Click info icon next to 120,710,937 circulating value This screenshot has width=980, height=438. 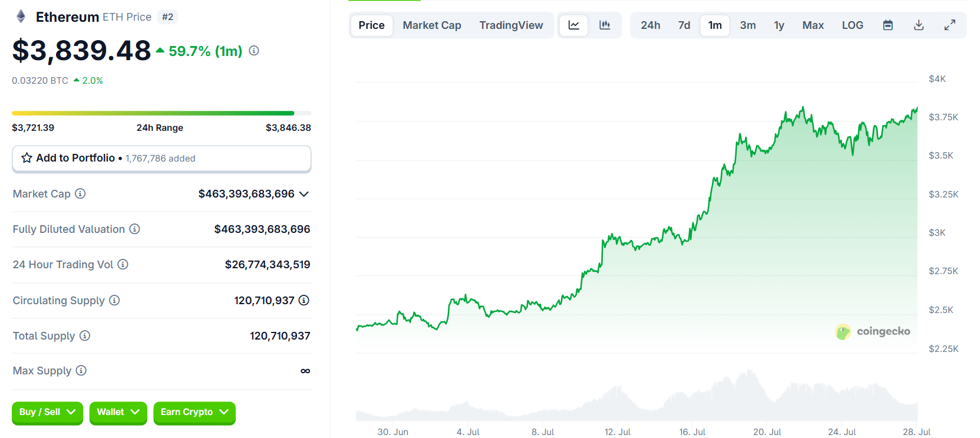(304, 300)
